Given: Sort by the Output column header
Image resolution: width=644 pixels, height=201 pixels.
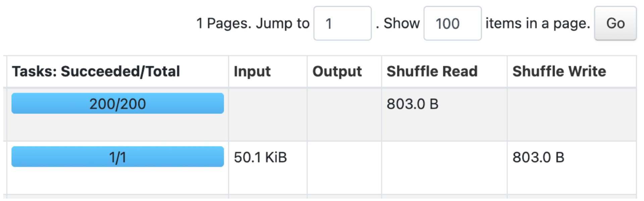Looking at the screenshot, I should coord(337,72).
